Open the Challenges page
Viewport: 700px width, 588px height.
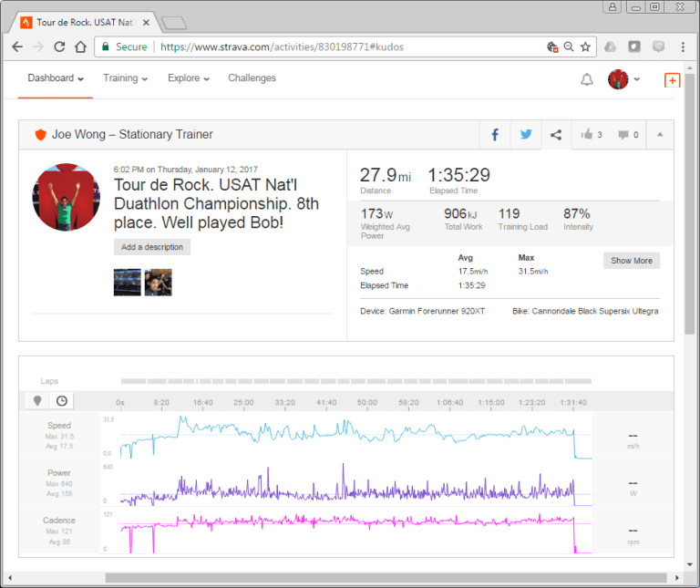252,78
